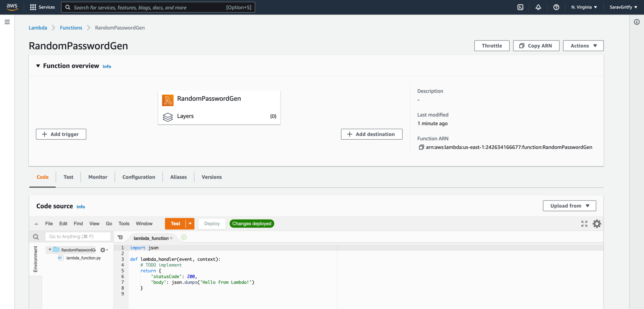Open the AWS CloudShell terminal icon
Viewport: 644px width, 309px height.
[520, 7]
